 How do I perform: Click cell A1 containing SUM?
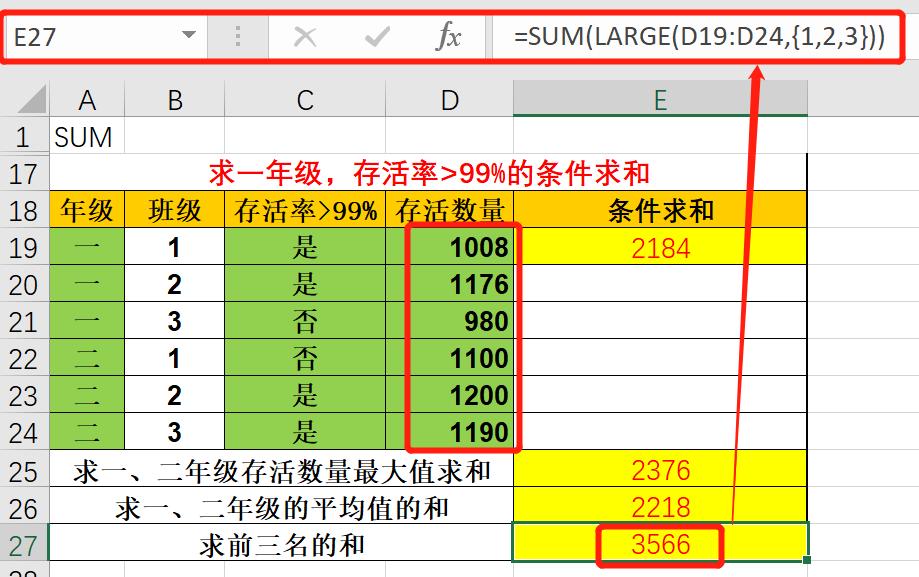[87, 137]
